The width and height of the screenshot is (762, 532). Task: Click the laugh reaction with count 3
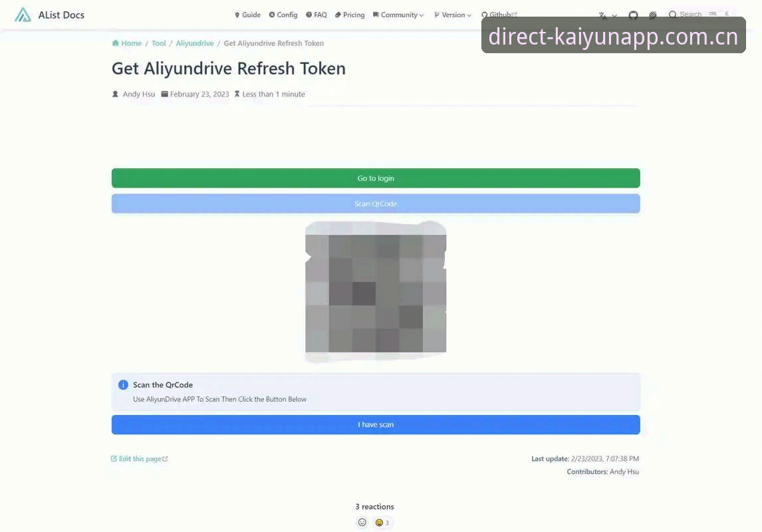point(382,523)
